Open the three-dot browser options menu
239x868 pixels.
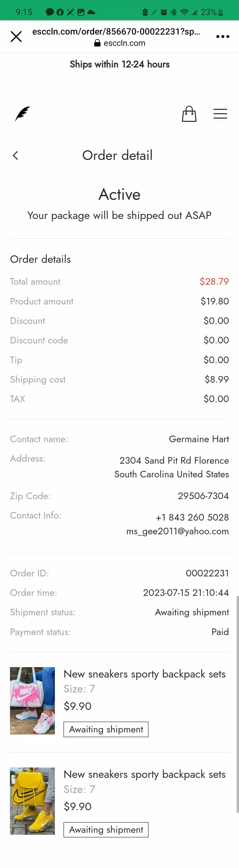click(223, 36)
